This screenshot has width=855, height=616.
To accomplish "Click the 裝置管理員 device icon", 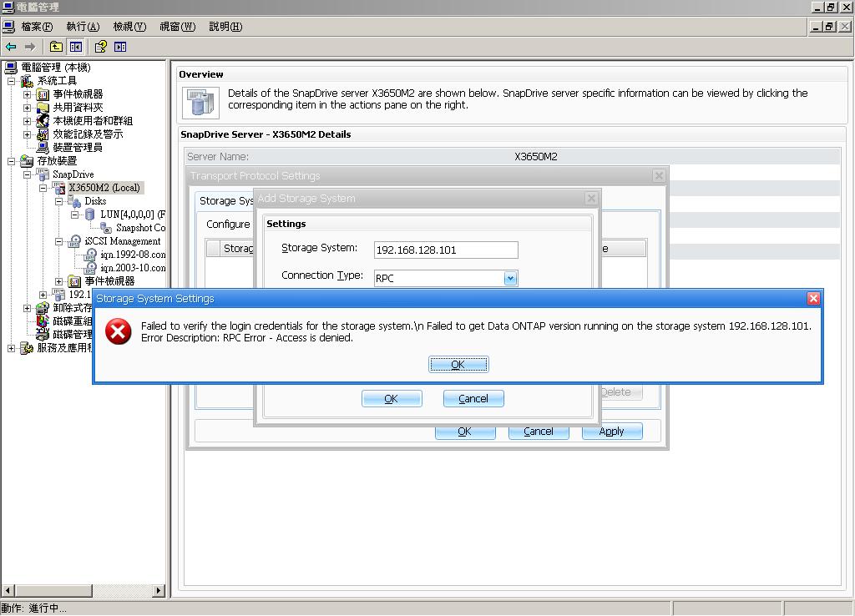I will (43, 148).
